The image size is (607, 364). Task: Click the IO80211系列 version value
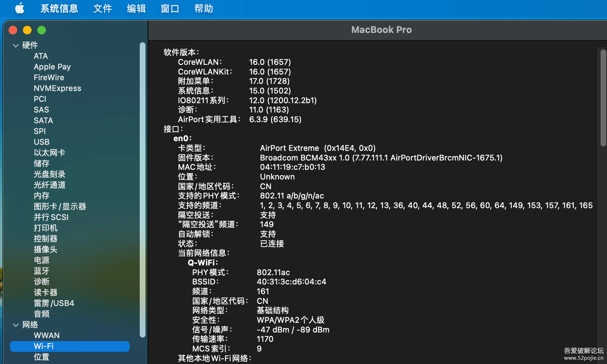click(283, 101)
